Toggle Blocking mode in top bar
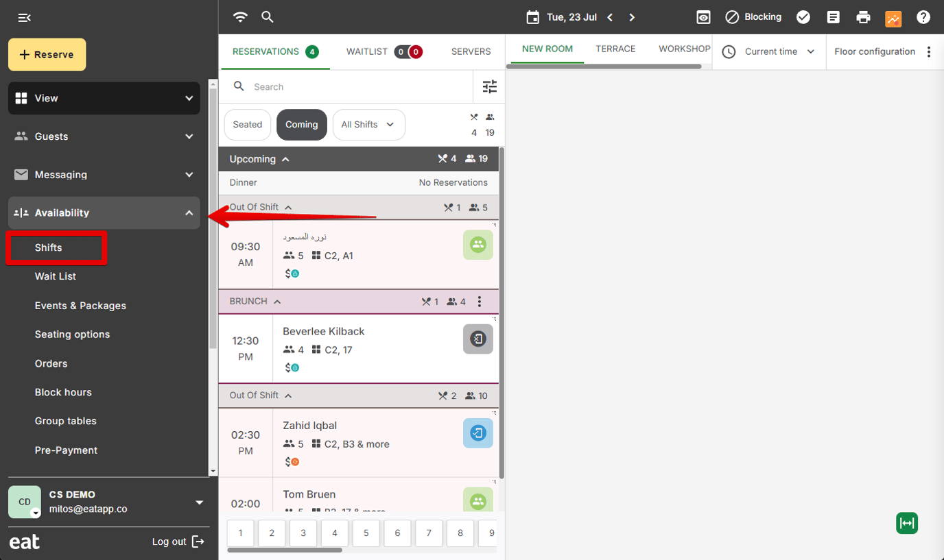Screen dimensions: 944x560 pyautogui.click(x=753, y=17)
